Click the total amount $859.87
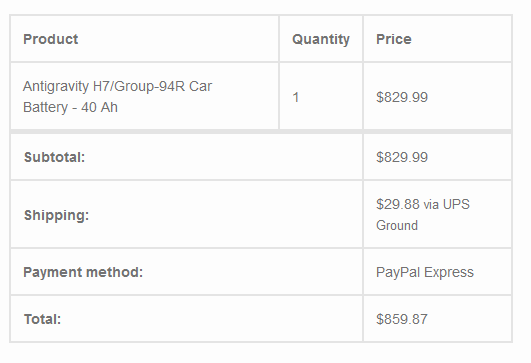 (402, 319)
